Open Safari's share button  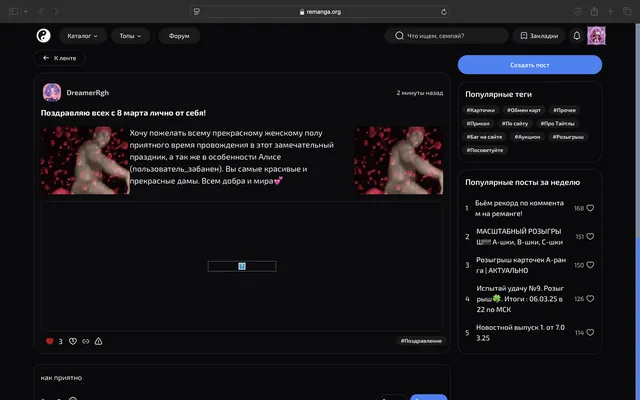(594, 11)
